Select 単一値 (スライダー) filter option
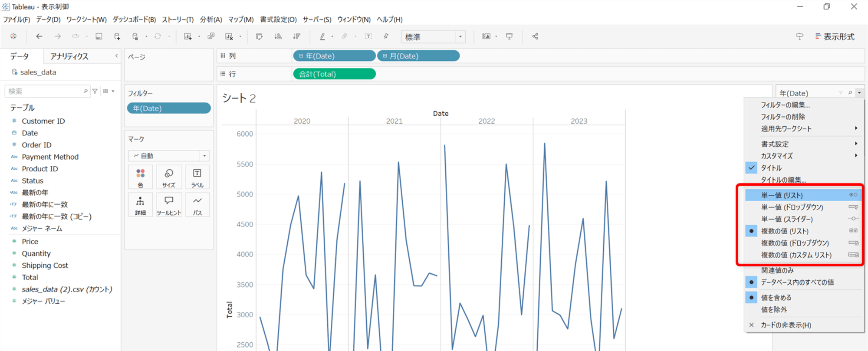868x351 pixels. click(804, 219)
